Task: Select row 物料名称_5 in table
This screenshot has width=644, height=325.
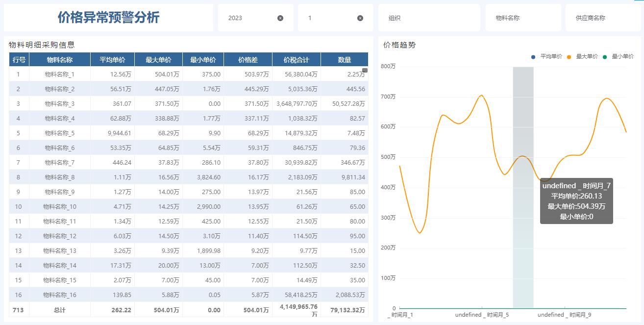Action: tap(59, 133)
